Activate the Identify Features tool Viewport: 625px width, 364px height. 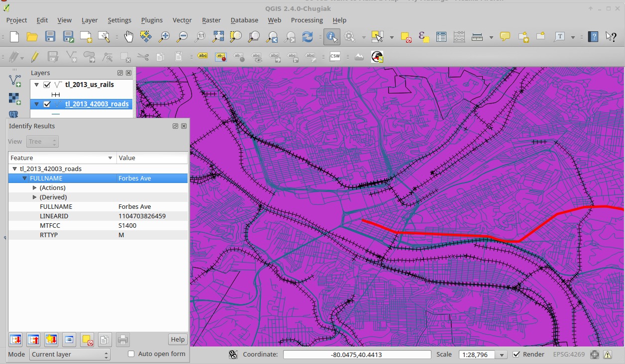click(331, 37)
